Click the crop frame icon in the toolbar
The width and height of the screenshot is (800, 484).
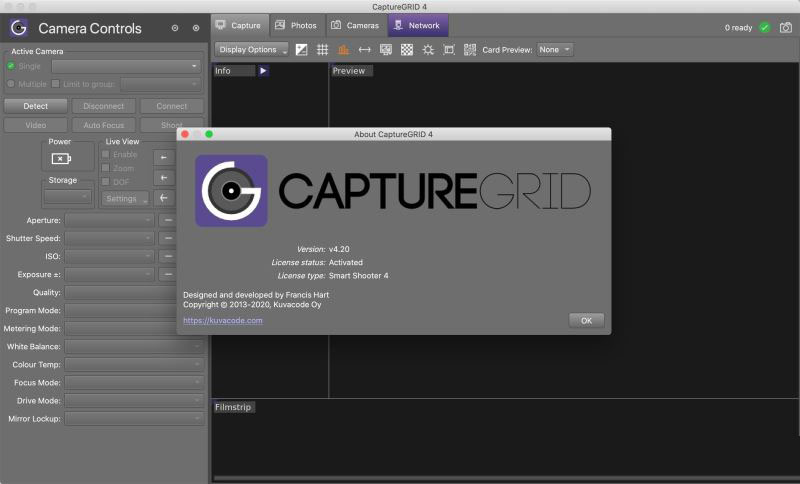point(449,49)
